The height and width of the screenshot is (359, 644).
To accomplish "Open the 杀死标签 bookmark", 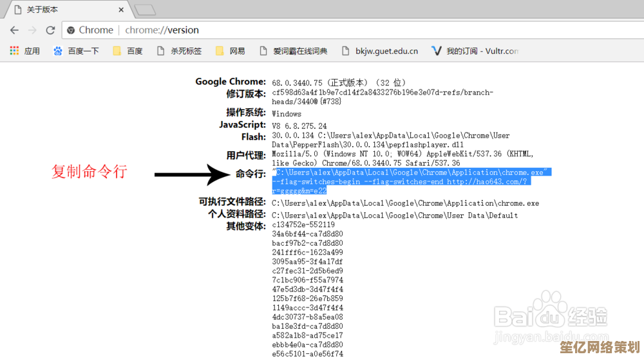I will click(x=179, y=51).
